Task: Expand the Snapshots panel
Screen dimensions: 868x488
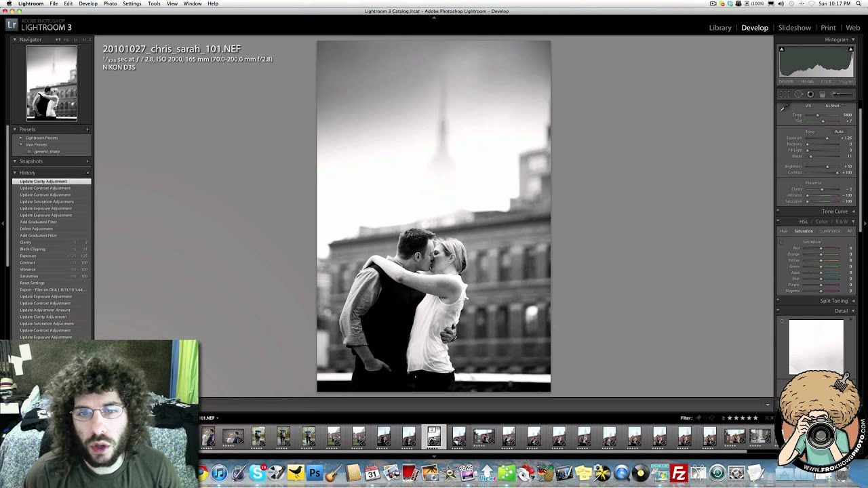Action: (x=15, y=161)
